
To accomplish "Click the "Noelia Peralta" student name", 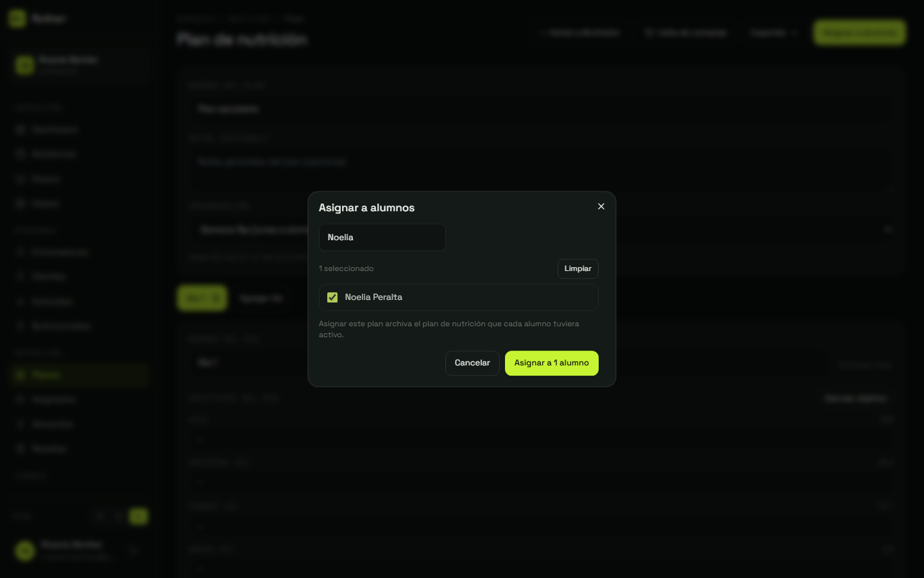I will tap(373, 297).
